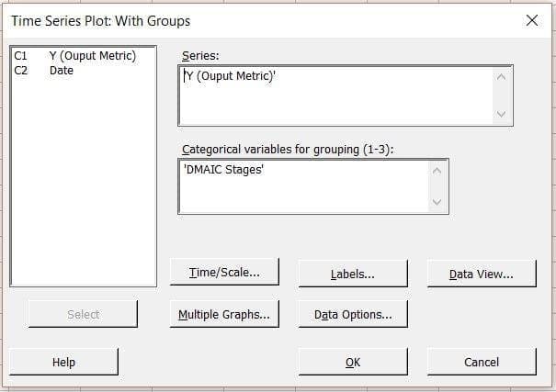Close the Time Series Plot dialog
The image size is (556, 392).
tap(531, 20)
